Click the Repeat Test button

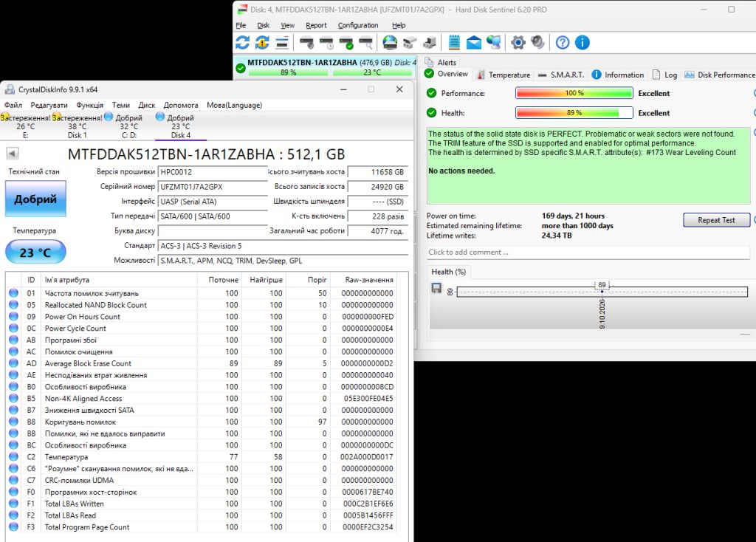point(716,220)
